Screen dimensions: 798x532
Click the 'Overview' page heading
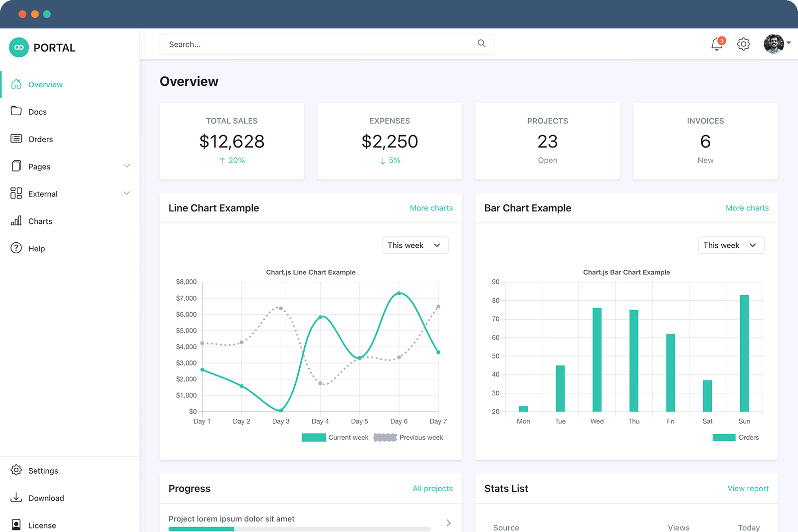click(x=189, y=81)
